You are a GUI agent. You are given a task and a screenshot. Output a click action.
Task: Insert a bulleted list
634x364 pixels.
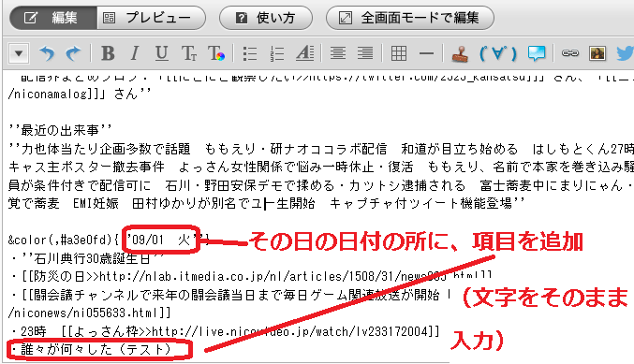pos(250,53)
